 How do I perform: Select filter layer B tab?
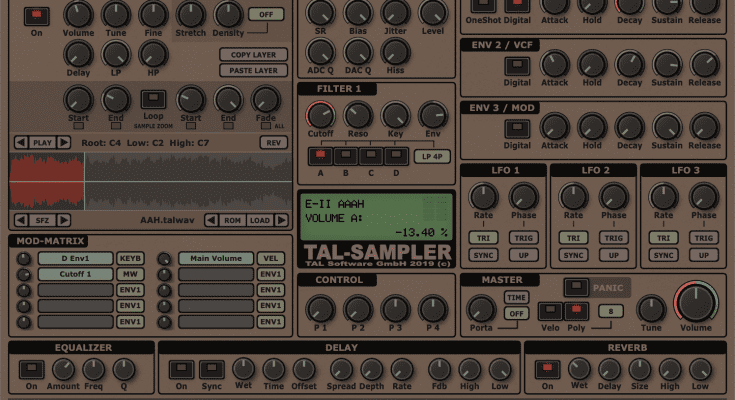345,155
